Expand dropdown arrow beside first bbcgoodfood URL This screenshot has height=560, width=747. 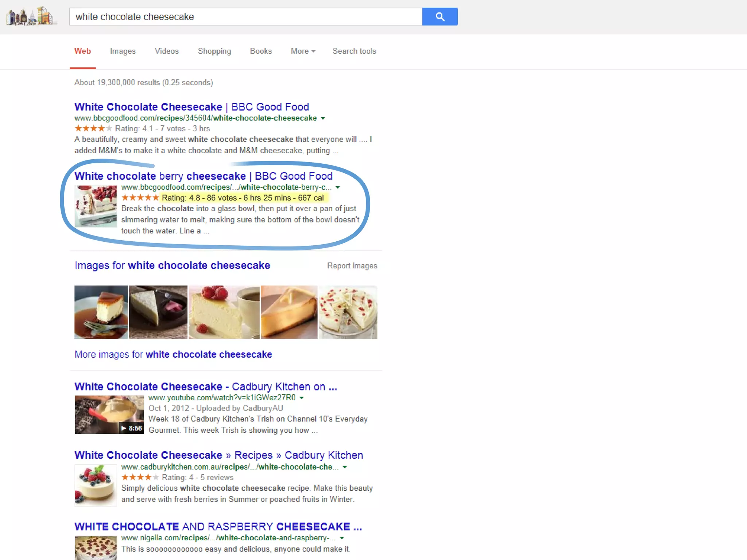pos(323,118)
